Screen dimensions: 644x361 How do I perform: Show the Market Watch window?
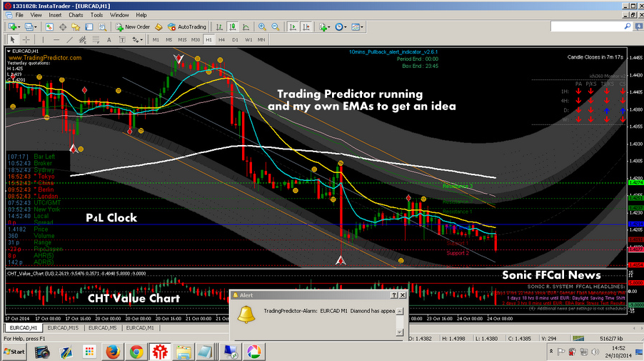pyautogui.click(x=49, y=26)
